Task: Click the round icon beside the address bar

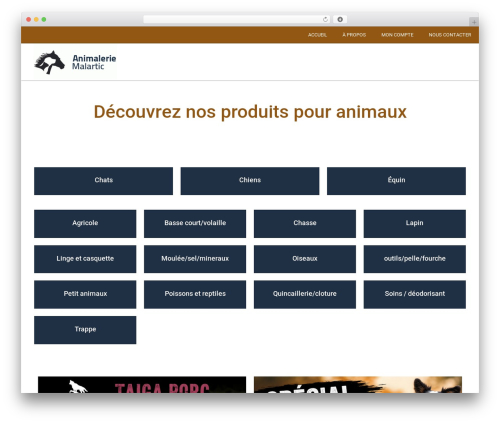Action: [340, 19]
